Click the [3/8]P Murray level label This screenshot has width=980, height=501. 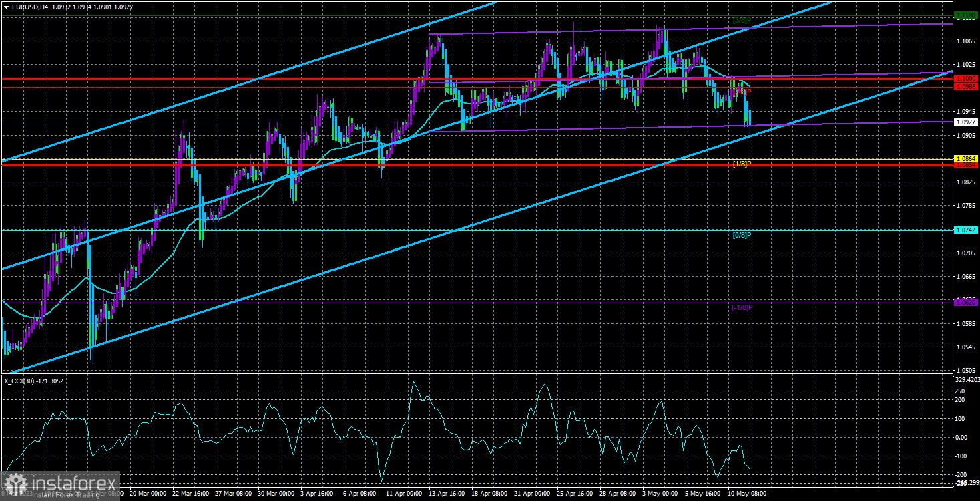tap(742, 20)
